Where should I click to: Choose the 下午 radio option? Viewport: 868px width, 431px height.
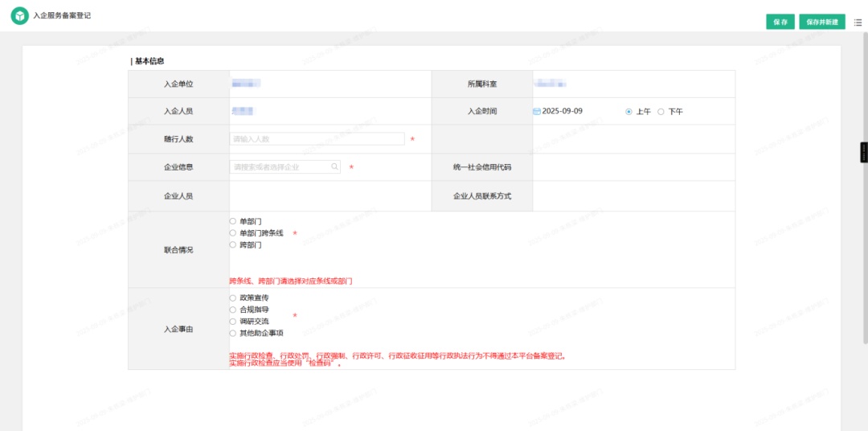pos(661,112)
